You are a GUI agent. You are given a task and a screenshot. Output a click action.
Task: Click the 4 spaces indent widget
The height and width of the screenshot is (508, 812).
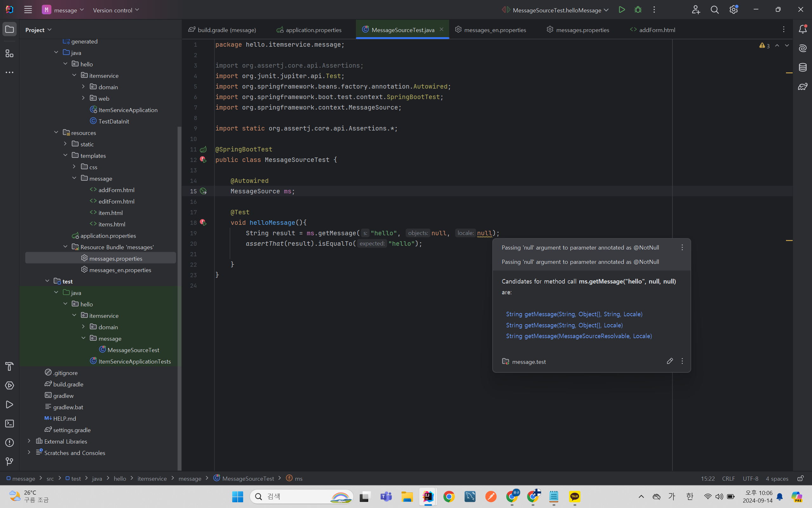pyautogui.click(x=777, y=478)
